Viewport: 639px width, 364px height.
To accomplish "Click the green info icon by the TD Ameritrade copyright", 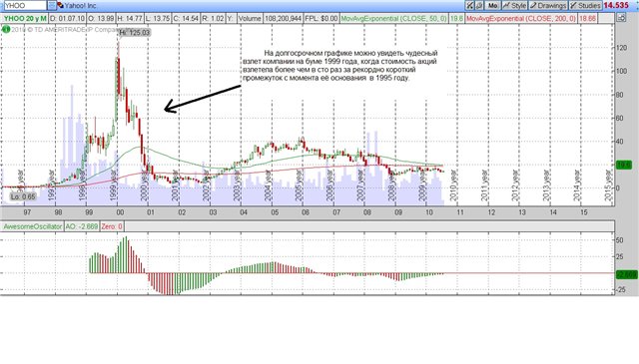I will click(x=6, y=29).
